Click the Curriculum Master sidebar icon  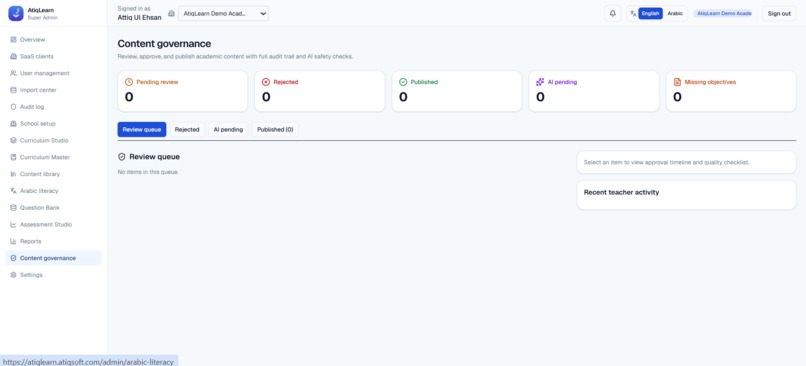[13, 157]
